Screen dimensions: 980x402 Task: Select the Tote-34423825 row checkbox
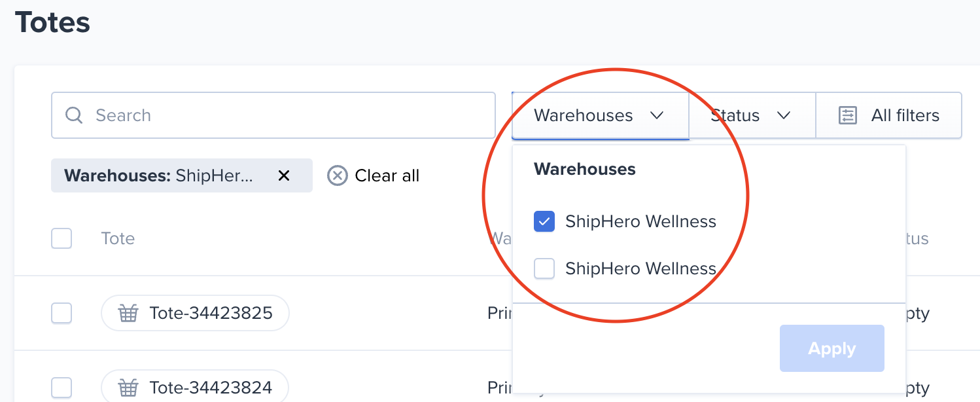(x=61, y=313)
